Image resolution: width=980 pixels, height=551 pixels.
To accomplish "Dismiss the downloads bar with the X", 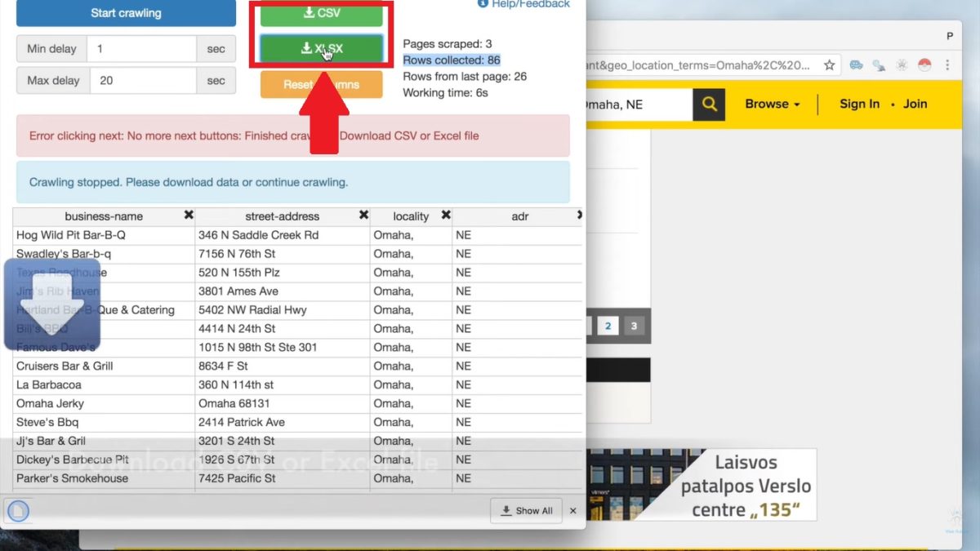I will (x=573, y=510).
